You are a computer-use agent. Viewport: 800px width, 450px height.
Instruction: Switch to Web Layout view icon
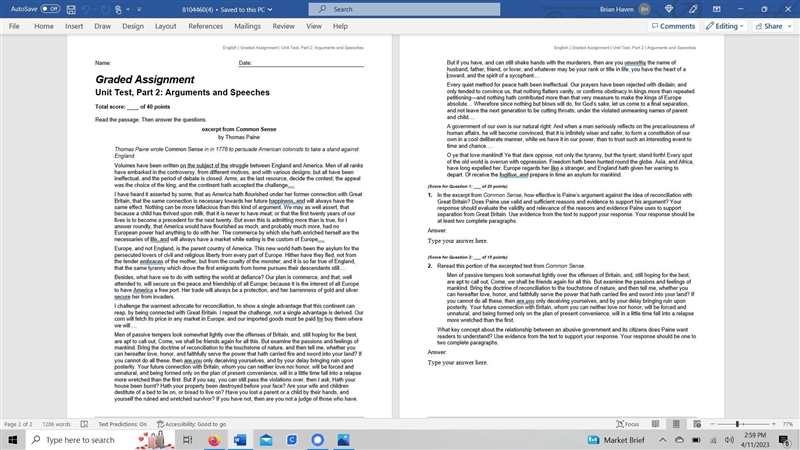pos(697,424)
